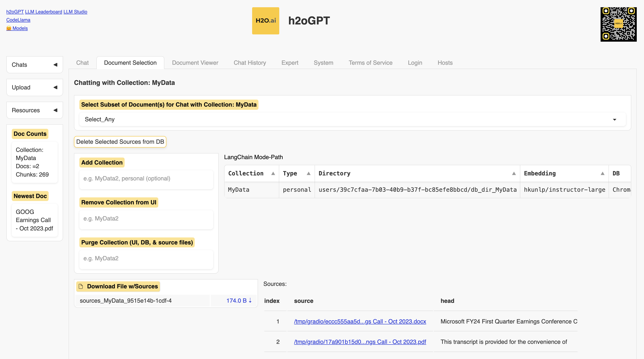Click Delete Selected Sources from DB button
Image resolution: width=644 pixels, height=359 pixels.
coord(120,142)
